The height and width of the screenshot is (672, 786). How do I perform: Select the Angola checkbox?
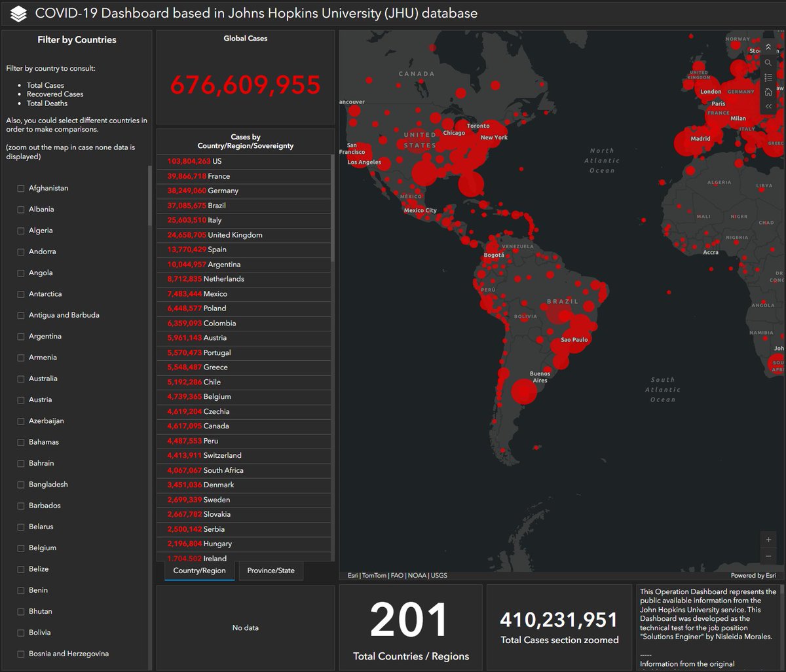coord(21,273)
